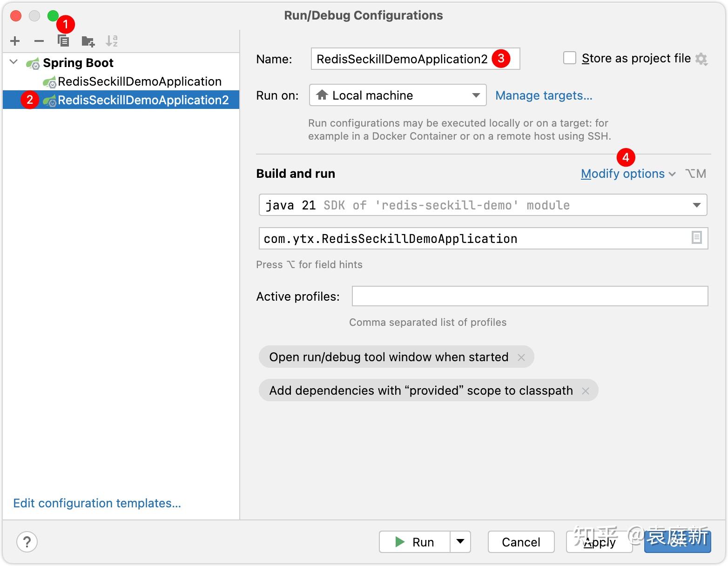Remove the Open run/debug tool window option
The width and height of the screenshot is (728, 566).
click(522, 357)
